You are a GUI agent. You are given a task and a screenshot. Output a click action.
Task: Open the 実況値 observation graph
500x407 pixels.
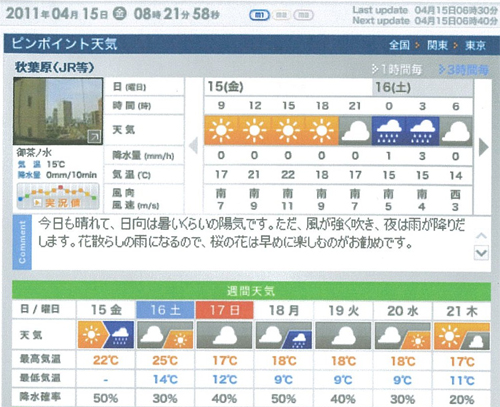click(x=58, y=196)
